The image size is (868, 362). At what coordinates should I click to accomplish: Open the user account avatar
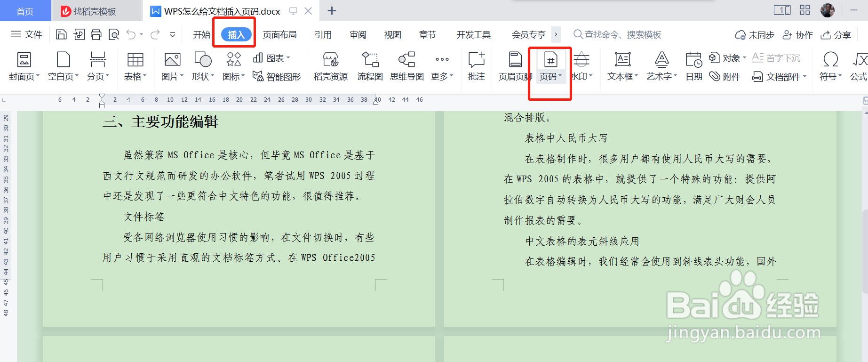coord(828,10)
